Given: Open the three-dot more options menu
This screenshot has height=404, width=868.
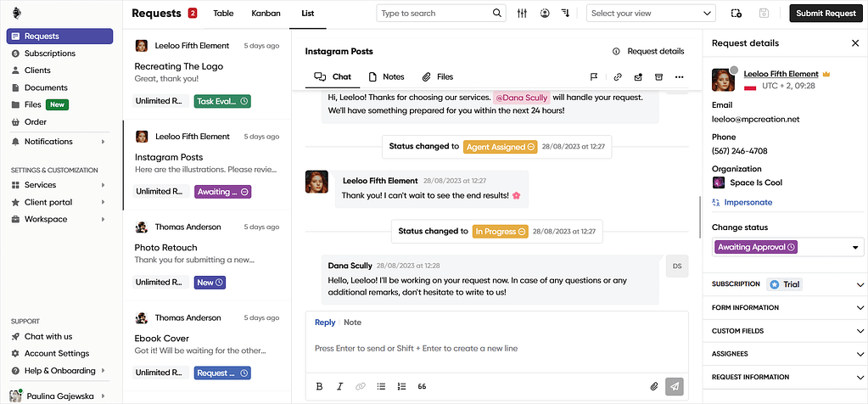Looking at the screenshot, I should tap(680, 77).
